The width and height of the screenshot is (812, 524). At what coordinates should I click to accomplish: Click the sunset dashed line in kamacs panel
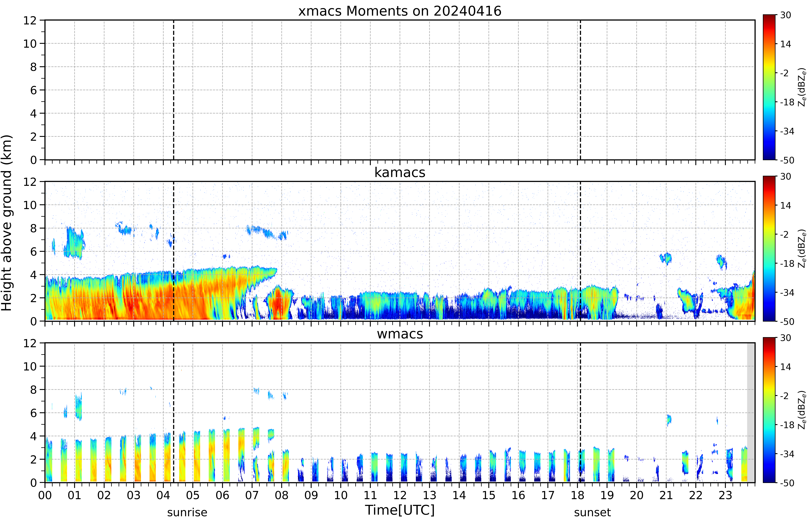click(x=580, y=251)
